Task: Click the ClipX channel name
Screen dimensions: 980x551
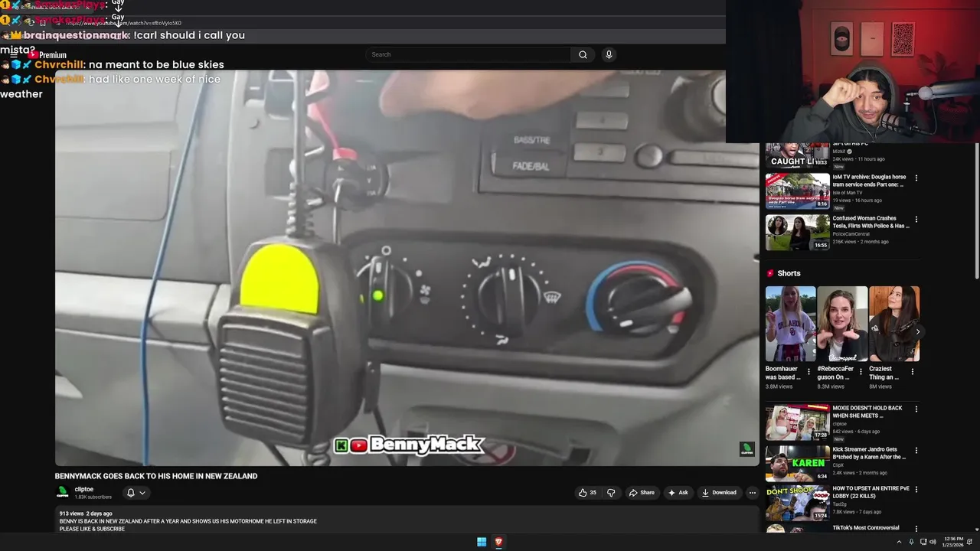Action: pos(838,465)
